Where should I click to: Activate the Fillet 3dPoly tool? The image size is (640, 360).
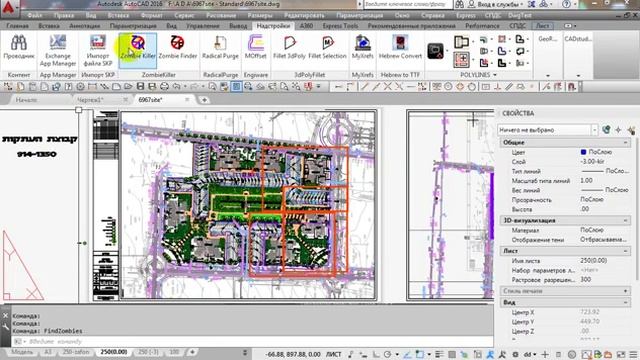click(289, 49)
